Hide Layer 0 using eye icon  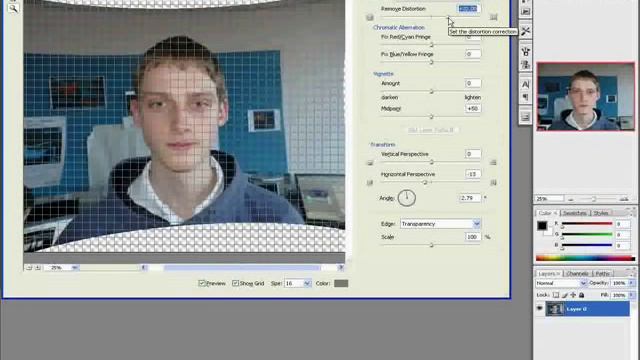coord(540,309)
